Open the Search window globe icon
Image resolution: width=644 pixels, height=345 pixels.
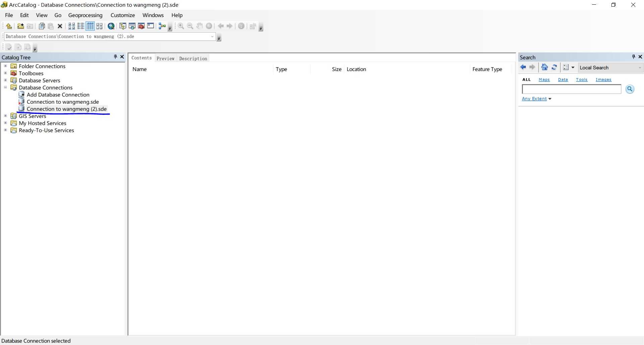[111, 26]
